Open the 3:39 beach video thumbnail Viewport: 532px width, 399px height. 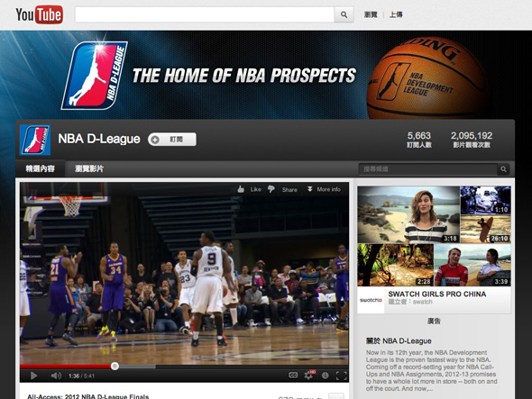472,265
